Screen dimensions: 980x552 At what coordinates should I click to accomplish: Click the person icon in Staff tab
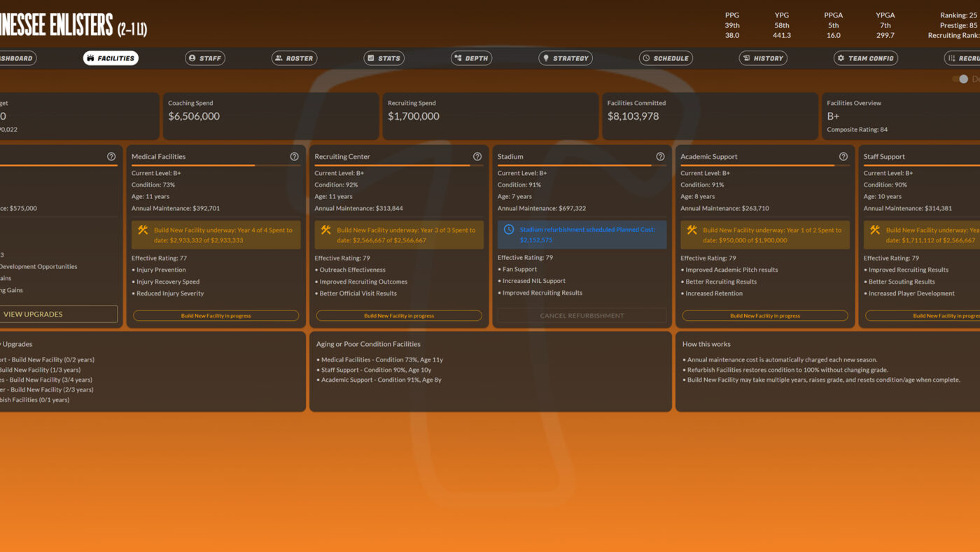(x=192, y=58)
